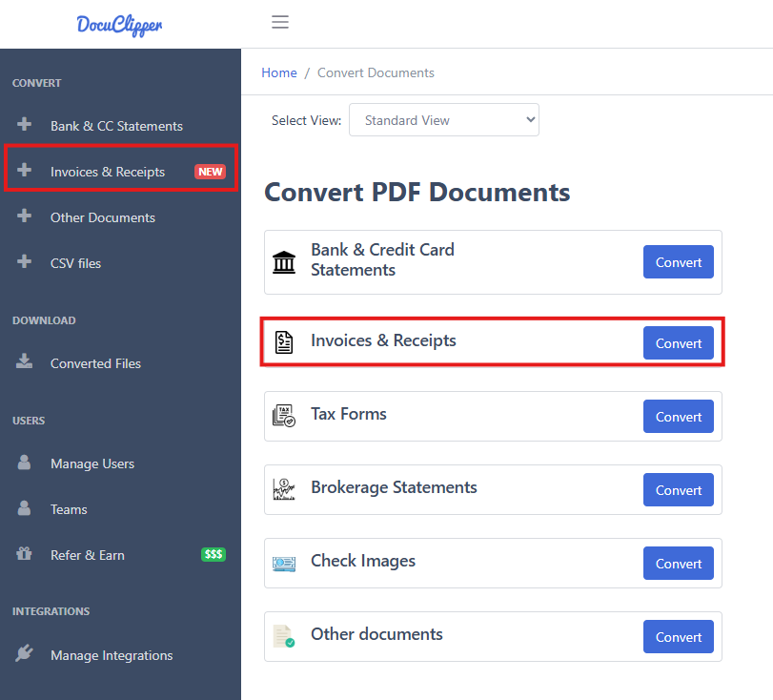Click download icon beside Converted Files
The width and height of the screenshot is (773, 700).
(24, 361)
